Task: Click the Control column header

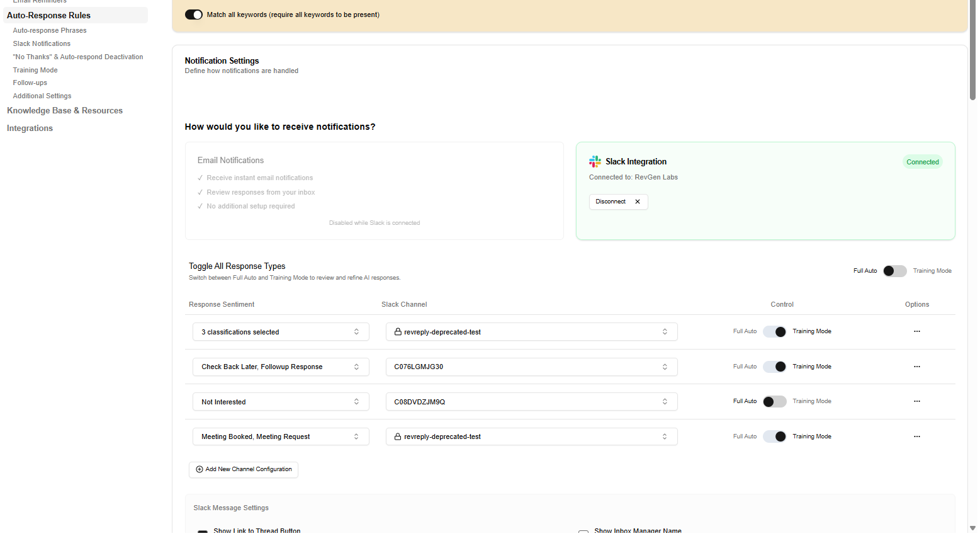Action: [782, 304]
